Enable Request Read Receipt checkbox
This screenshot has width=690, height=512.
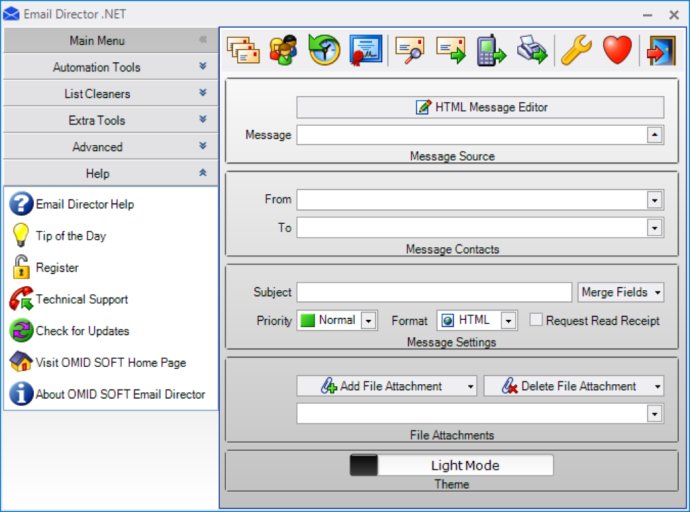pyautogui.click(x=536, y=319)
